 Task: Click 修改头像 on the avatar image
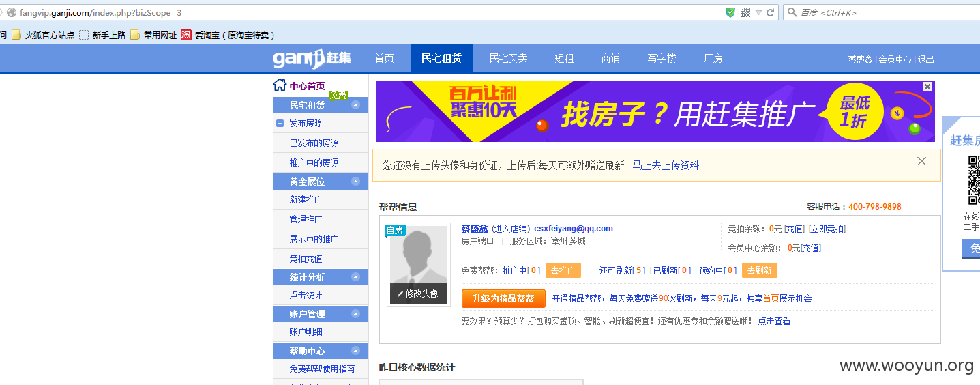tap(419, 294)
